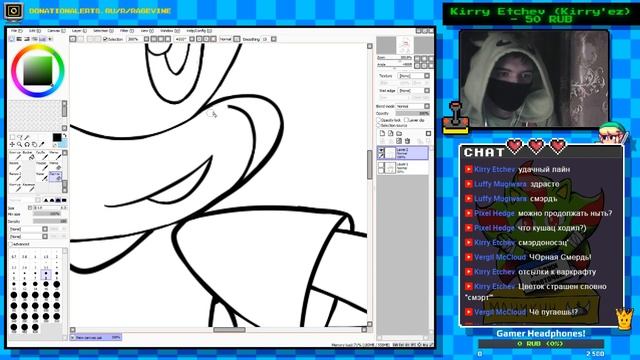The height and width of the screenshot is (360, 640).
Task: Toggle the color wheel panel icon
Action: pyautogui.click(x=12, y=39)
